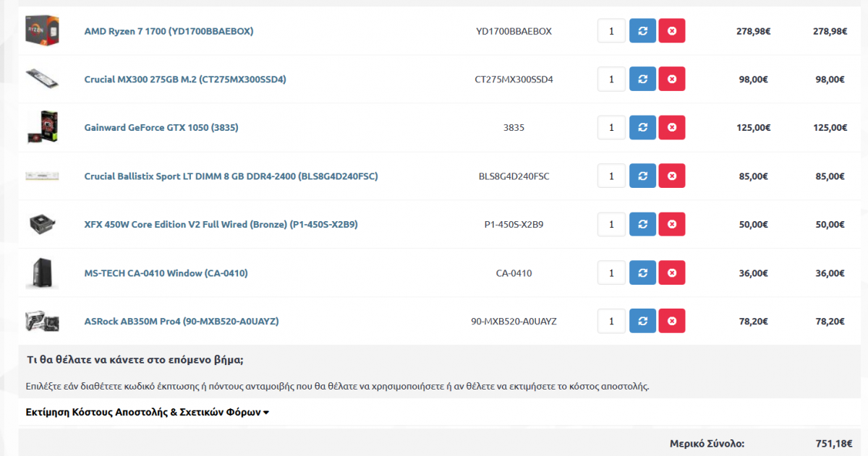Remove XFX 450W Core Edition from cart

(672, 224)
